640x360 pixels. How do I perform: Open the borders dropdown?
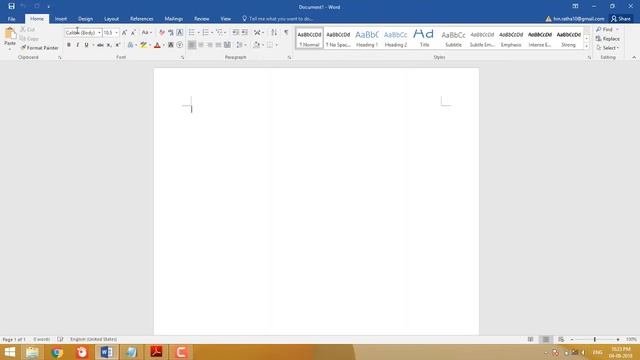[277, 45]
